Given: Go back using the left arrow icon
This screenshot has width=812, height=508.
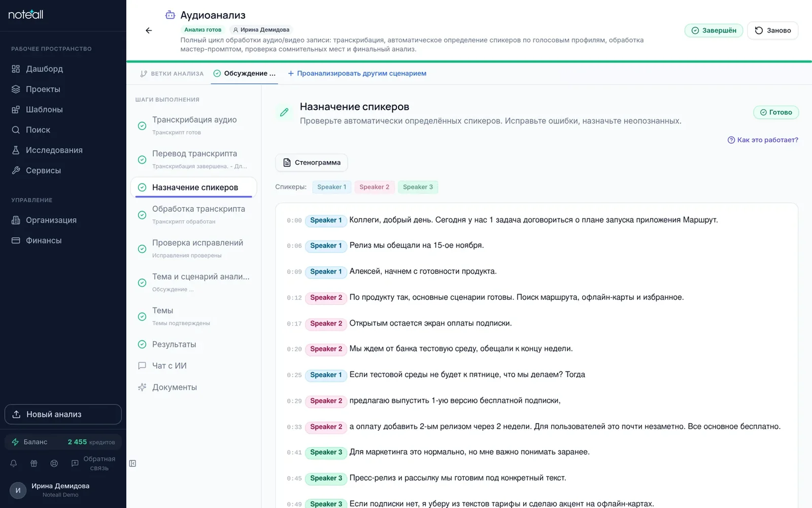Looking at the screenshot, I should coord(149,30).
